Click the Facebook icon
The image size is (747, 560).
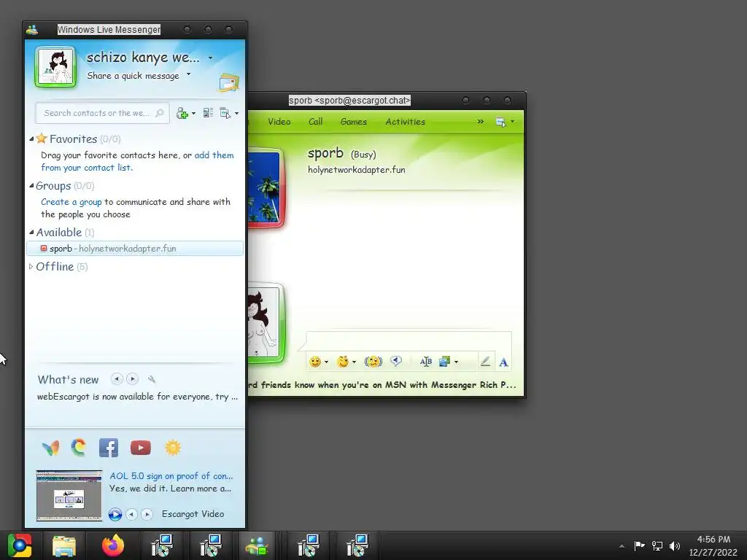109,448
